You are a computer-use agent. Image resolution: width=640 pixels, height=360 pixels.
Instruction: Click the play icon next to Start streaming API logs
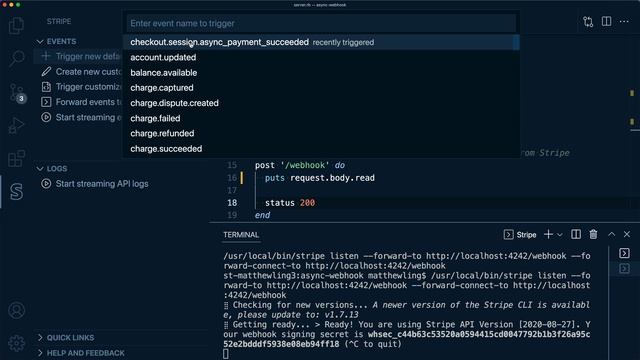(x=46, y=184)
